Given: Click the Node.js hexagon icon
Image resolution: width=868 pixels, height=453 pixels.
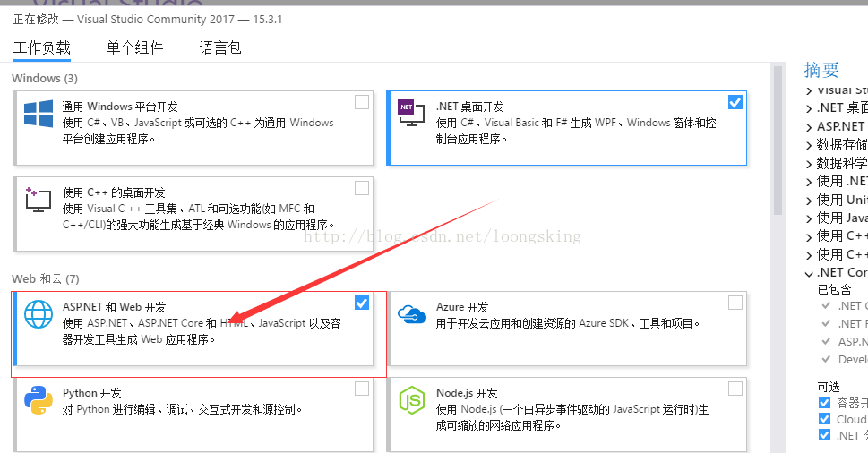Looking at the screenshot, I should click(412, 400).
